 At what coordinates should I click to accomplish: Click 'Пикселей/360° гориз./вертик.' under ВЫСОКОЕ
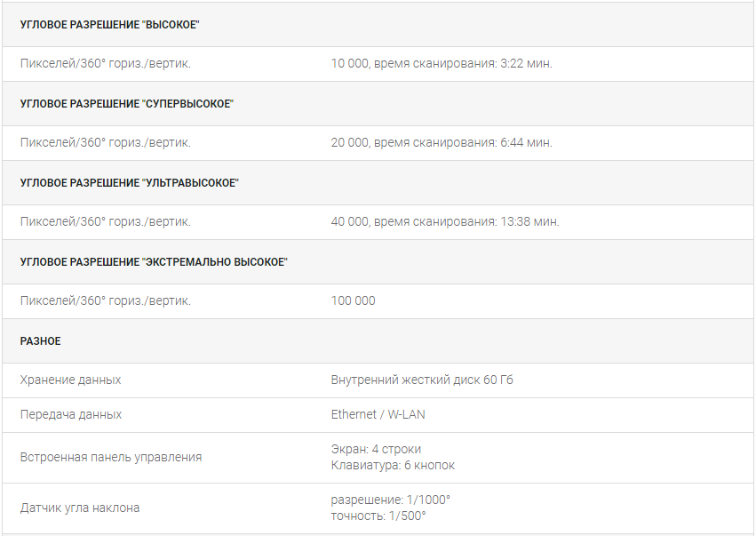106,63
